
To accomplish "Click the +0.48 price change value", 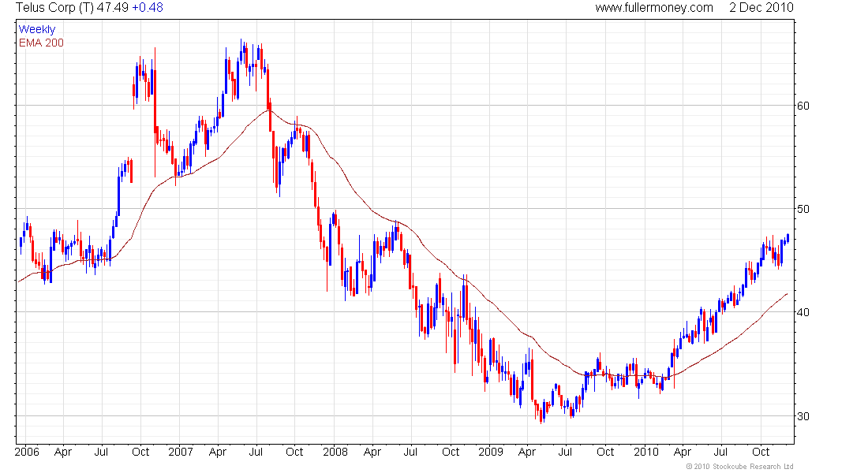I will (148, 8).
